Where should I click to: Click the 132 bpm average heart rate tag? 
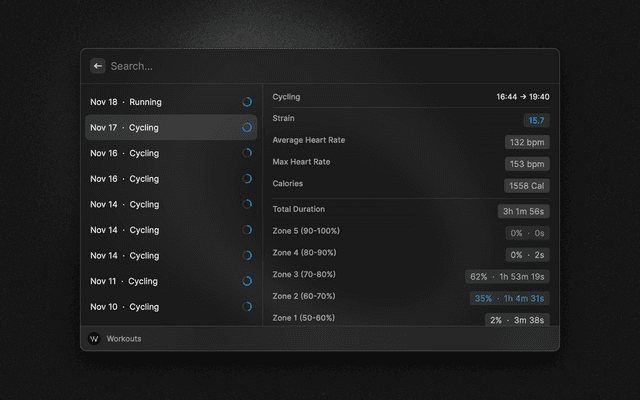point(527,142)
